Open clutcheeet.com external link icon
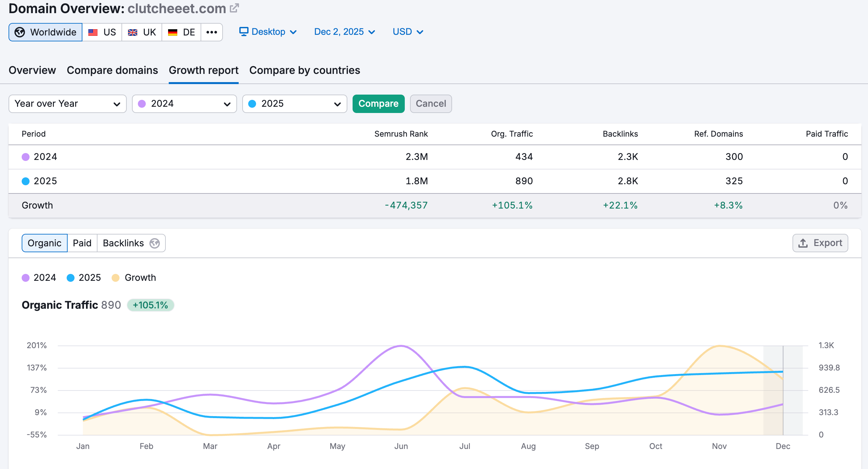The image size is (868, 469). [234, 8]
